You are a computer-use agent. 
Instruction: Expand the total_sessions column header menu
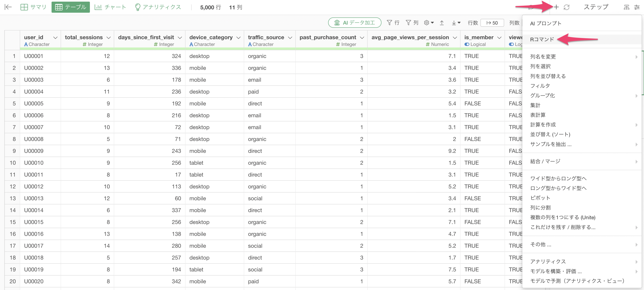(x=109, y=38)
